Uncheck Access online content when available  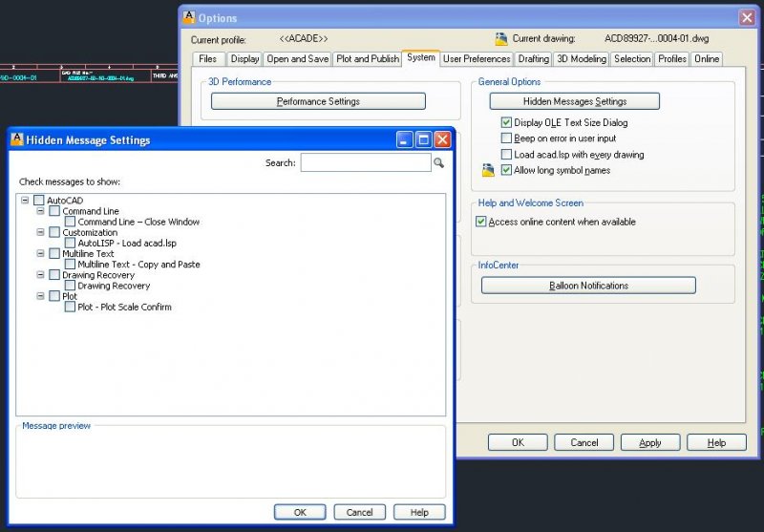[481, 222]
